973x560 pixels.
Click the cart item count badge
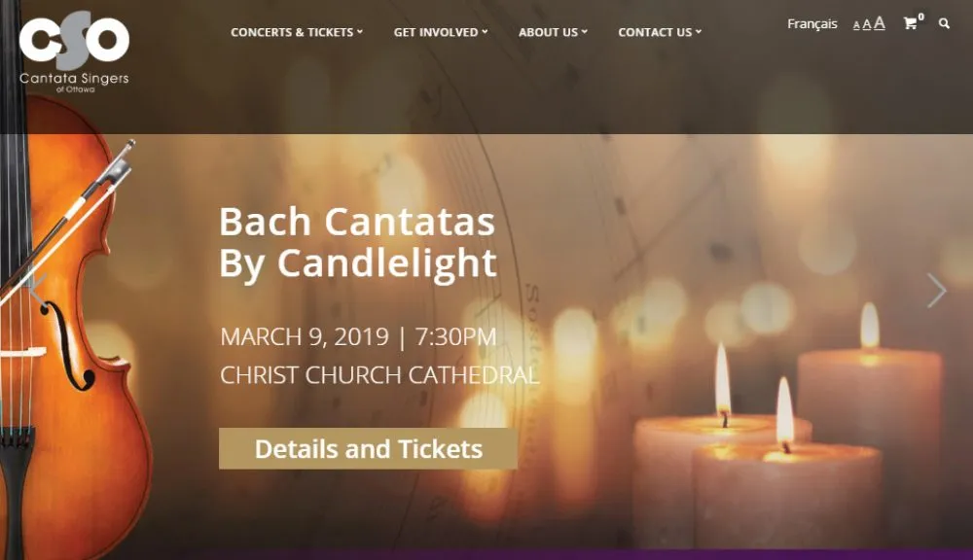tap(921, 17)
